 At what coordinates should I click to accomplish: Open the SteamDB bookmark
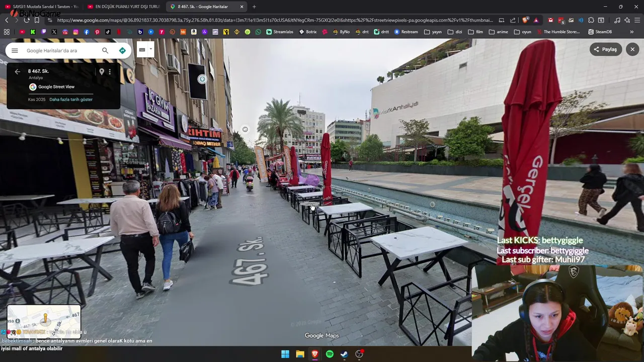click(600, 32)
